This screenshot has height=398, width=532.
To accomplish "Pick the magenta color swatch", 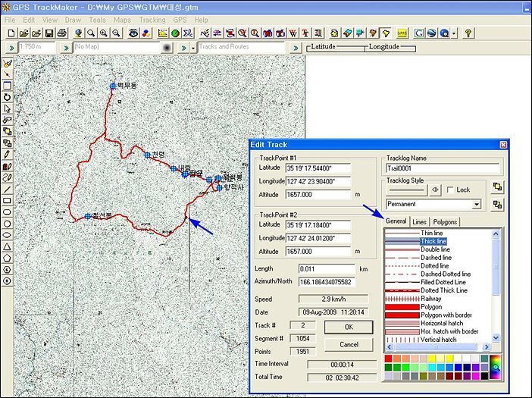I will pos(475,376).
